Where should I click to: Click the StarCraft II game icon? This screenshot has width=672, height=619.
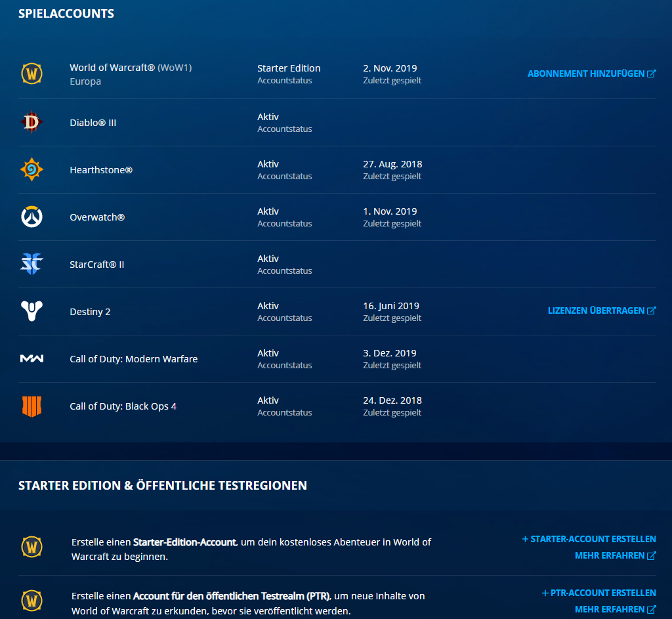click(x=31, y=264)
